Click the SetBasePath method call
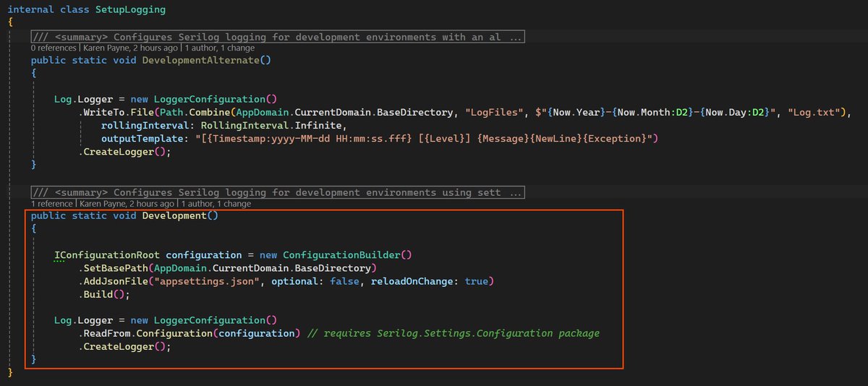 point(116,268)
